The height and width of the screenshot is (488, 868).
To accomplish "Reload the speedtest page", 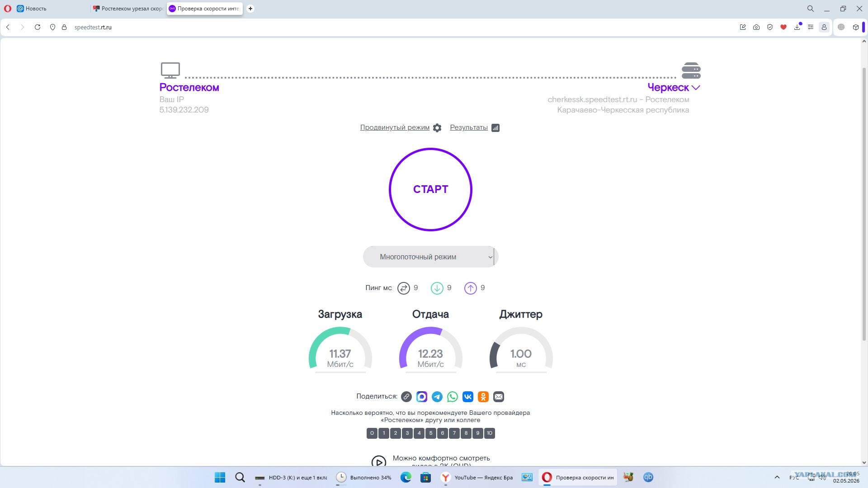I will (x=38, y=27).
